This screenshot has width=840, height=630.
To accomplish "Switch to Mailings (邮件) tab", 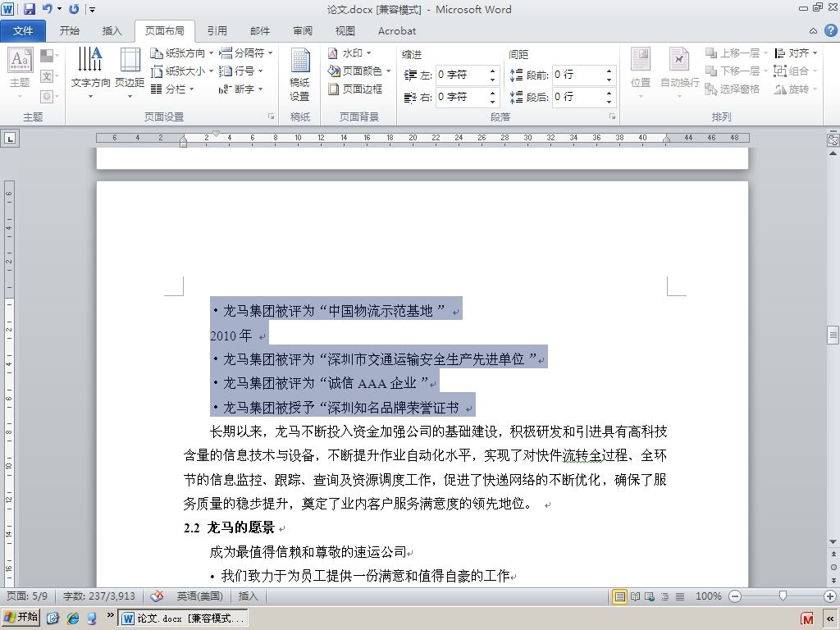I will pos(260,31).
